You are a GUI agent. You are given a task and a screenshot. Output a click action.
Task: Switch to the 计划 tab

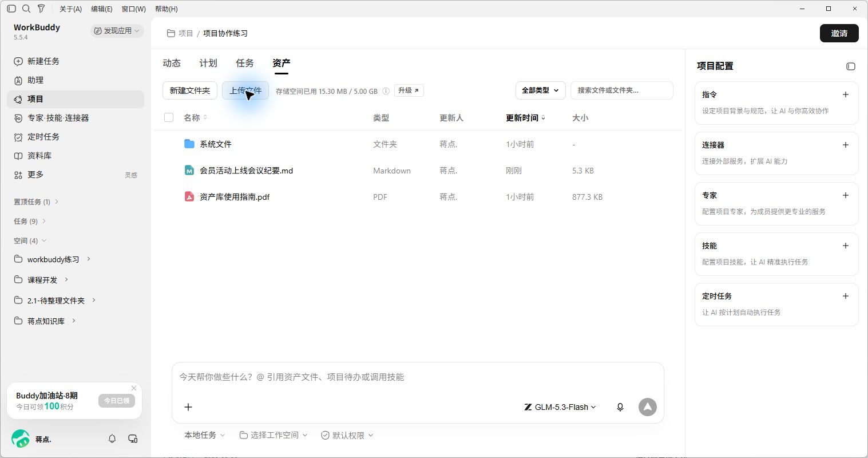[x=208, y=63]
